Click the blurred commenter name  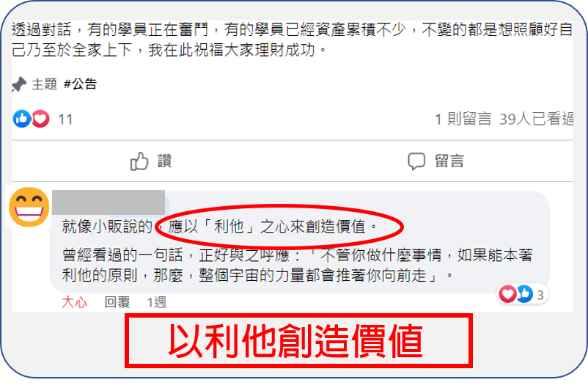[x=109, y=202]
